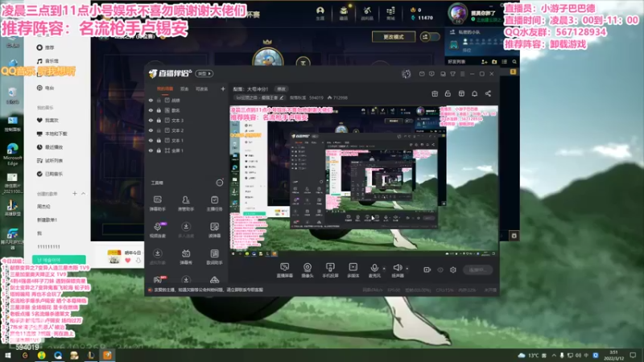Hide the 文本 1 layer
644x362 pixels.
151,140
